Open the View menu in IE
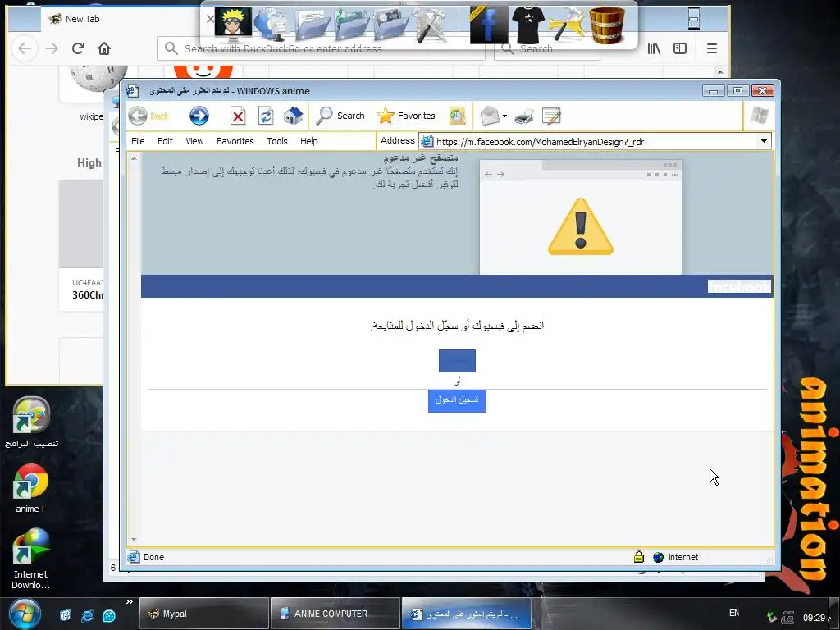 point(194,141)
